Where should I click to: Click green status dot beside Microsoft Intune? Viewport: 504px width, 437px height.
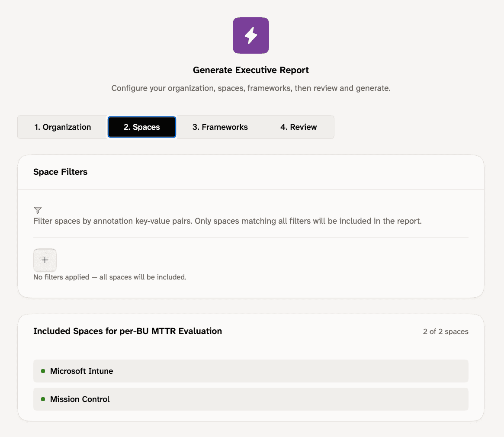(x=43, y=371)
